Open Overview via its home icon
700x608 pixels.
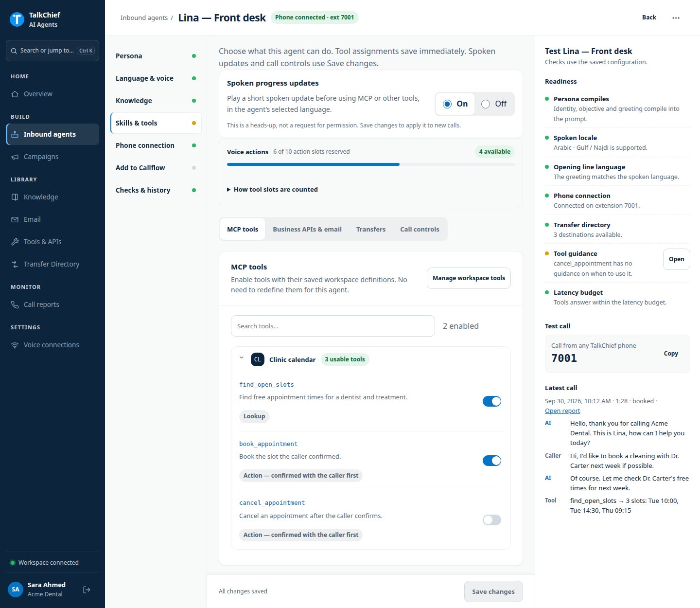point(15,94)
